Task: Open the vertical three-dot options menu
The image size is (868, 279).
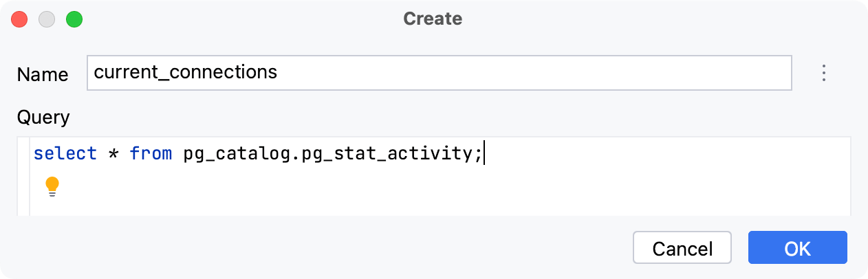Action: [x=823, y=73]
